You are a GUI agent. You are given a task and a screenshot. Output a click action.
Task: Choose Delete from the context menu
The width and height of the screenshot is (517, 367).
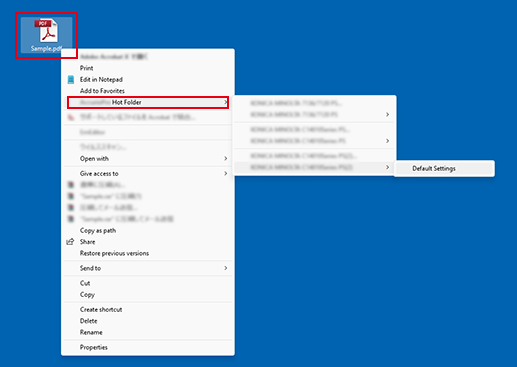click(x=148, y=321)
